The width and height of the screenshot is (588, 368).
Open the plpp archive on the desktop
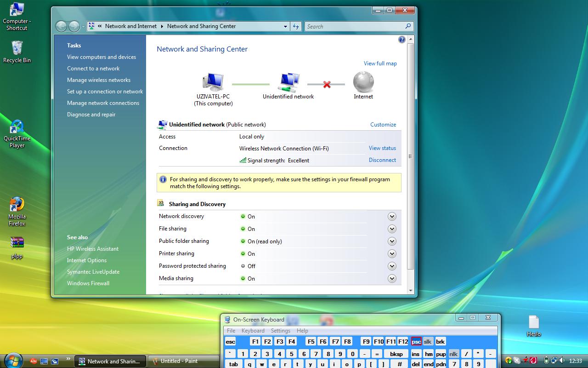coord(17,248)
